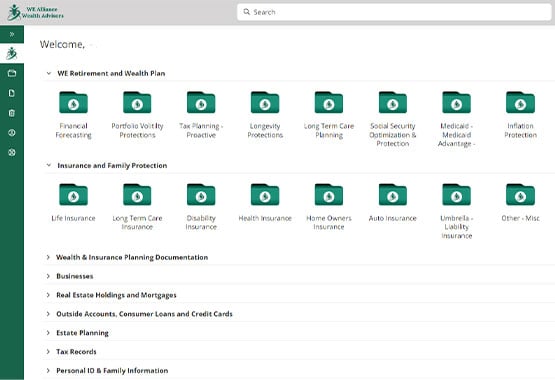Expand the Tax Records section
Image resolution: width=555 pixels, height=380 pixels.
click(x=48, y=351)
